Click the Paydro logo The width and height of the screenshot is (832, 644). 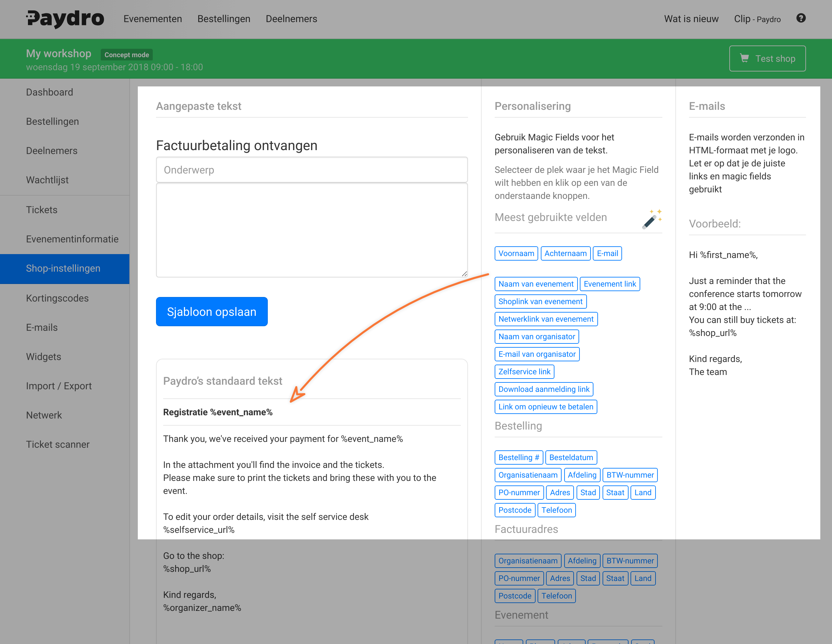[x=65, y=18]
